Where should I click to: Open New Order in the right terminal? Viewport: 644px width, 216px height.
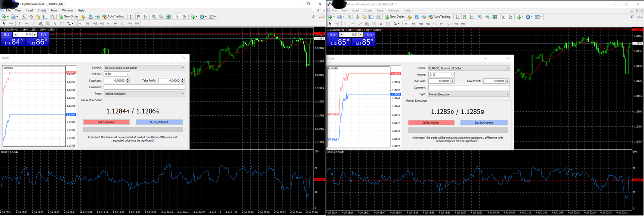click(x=395, y=16)
